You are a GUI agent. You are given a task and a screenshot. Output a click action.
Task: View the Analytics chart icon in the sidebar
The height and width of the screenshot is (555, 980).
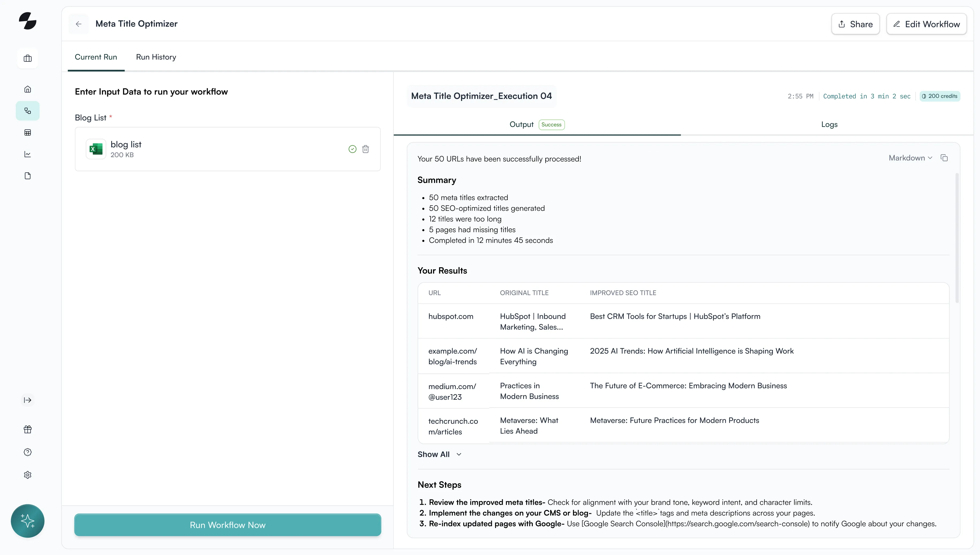(27, 154)
